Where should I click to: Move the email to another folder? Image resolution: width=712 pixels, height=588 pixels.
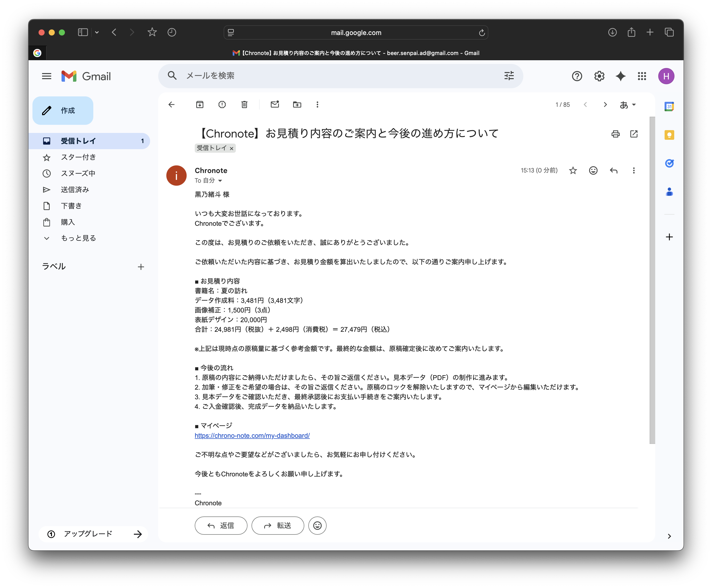(297, 105)
